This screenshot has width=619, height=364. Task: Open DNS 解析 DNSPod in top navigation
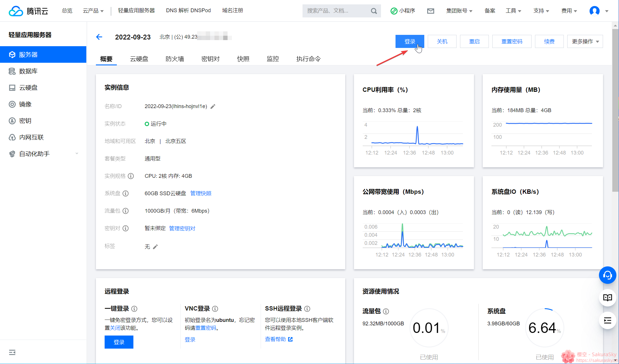tap(188, 11)
